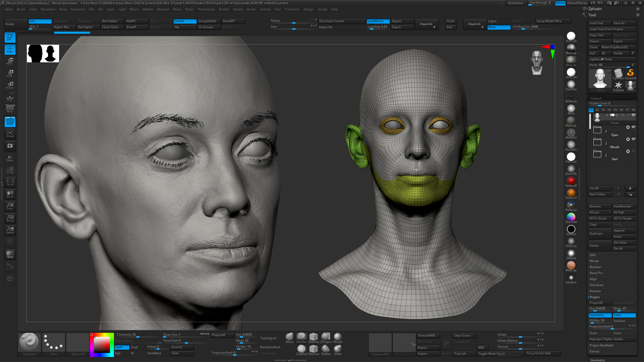Hide the Hair subtool folder

pos(634,151)
